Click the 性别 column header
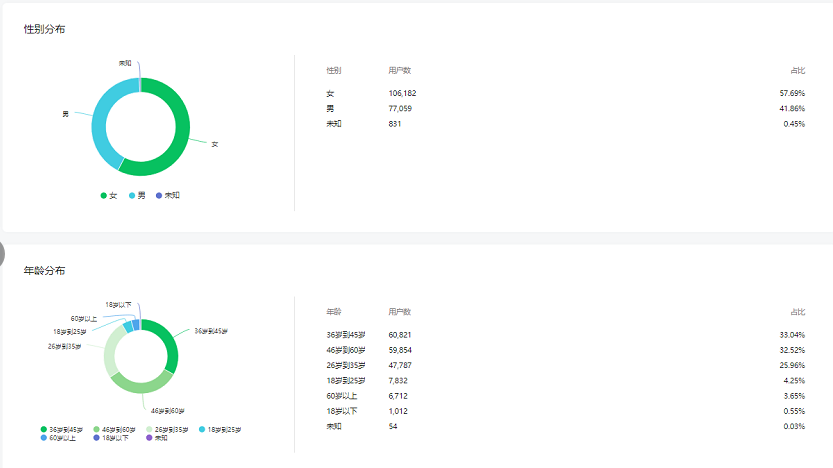This screenshot has height=468, width=833. tap(334, 70)
